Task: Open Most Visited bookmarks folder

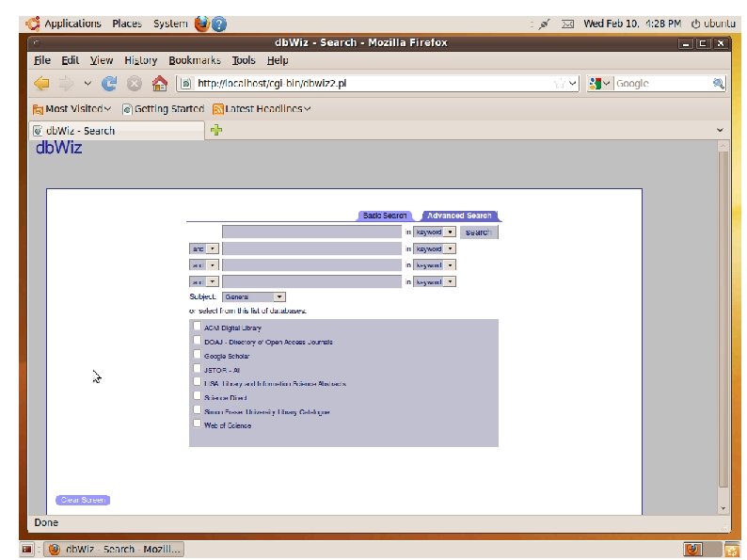Action: click(72, 109)
